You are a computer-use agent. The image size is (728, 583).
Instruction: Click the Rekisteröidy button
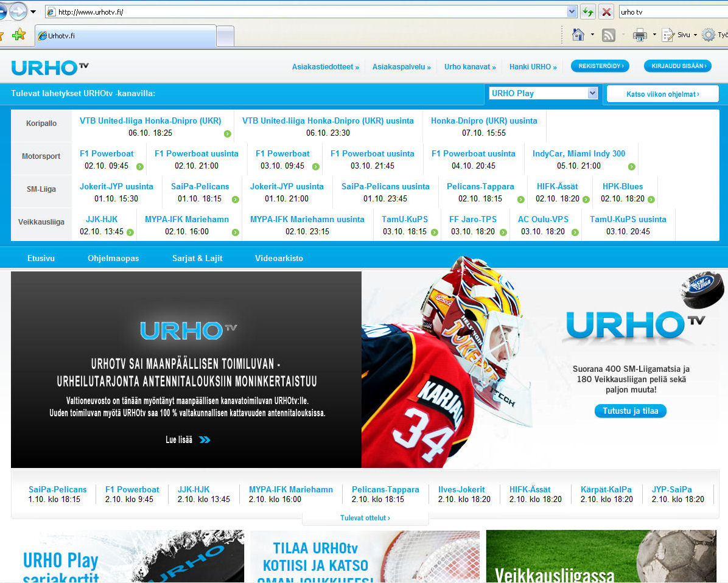pos(600,66)
